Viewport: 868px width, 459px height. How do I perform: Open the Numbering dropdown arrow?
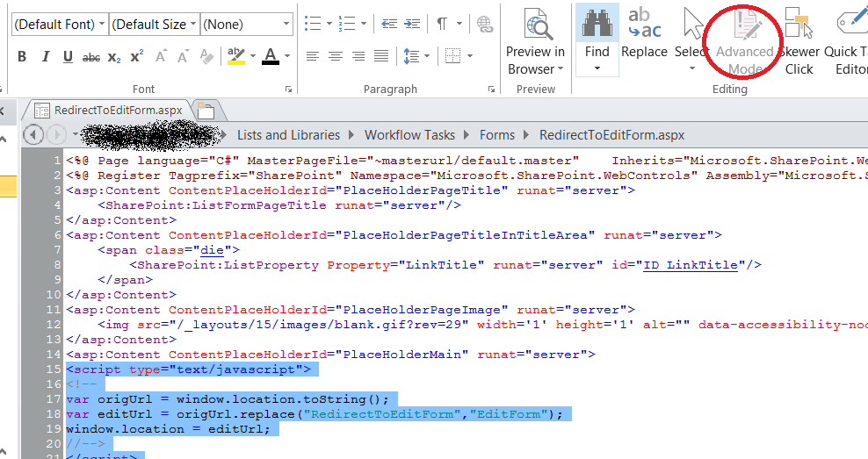(364, 23)
